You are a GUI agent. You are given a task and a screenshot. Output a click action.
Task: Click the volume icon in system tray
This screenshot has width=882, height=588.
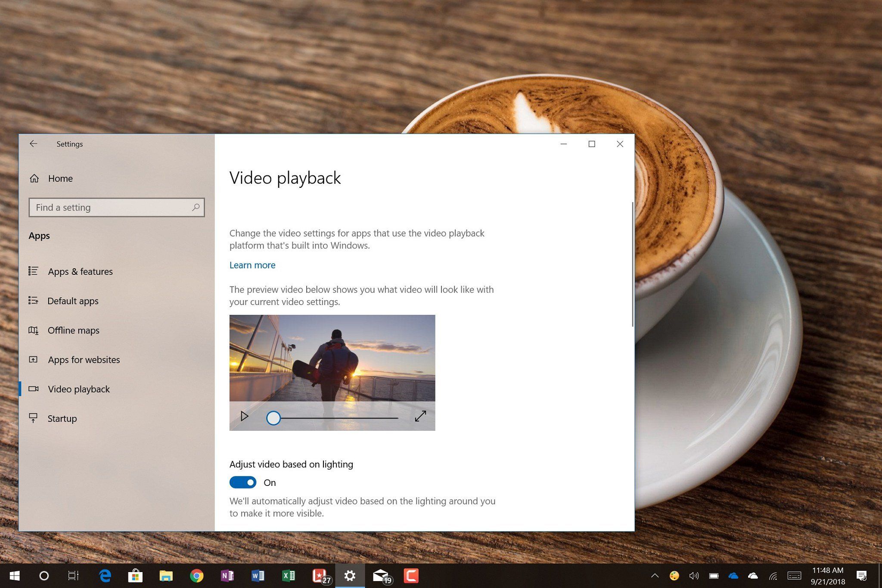click(694, 576)
